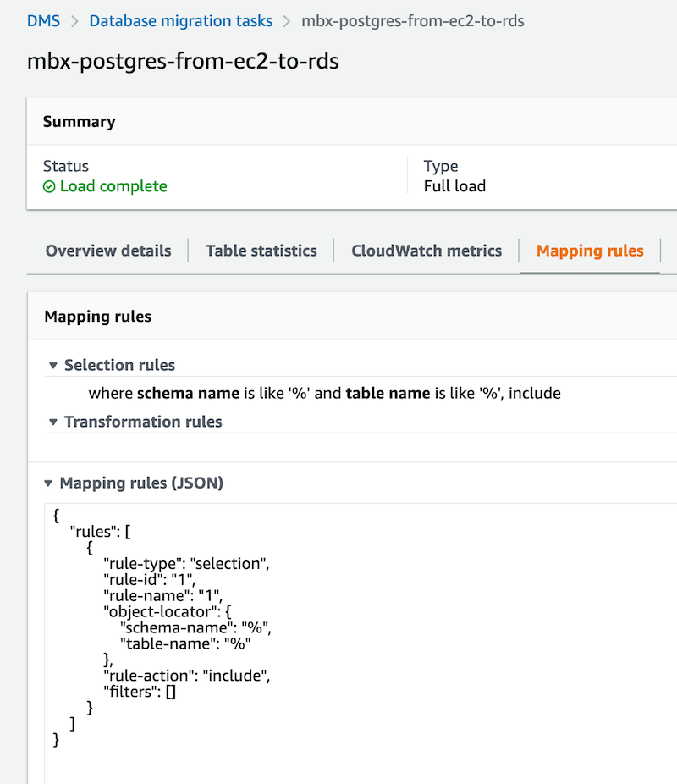Click the green Load complete check icon
This screenshot has width=677, height=784.
[x=49, y=186]
